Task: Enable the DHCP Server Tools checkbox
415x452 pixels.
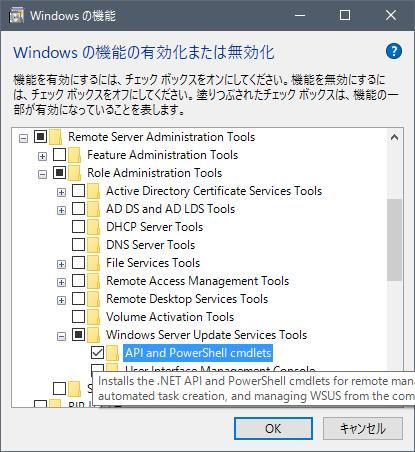Action: click(x=78, y=227)
